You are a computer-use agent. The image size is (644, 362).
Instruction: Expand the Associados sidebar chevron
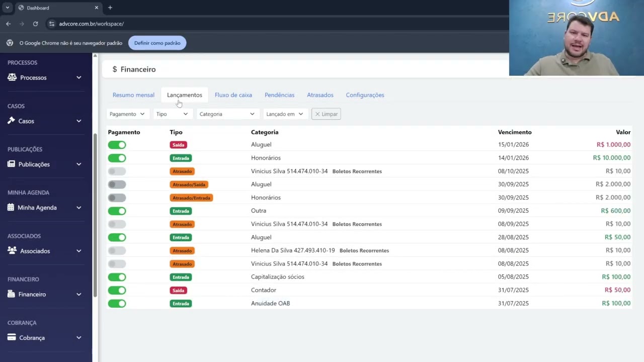coord(79,250)
